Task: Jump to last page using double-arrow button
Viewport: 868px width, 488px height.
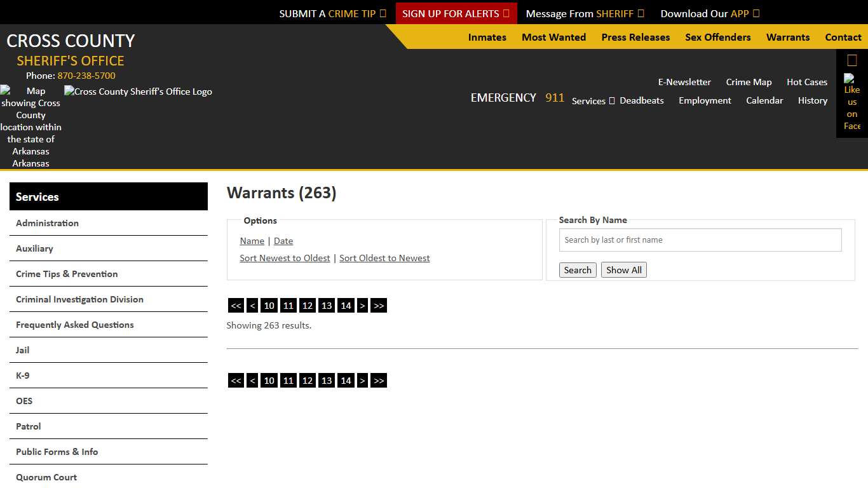Action: pos(379,305)
